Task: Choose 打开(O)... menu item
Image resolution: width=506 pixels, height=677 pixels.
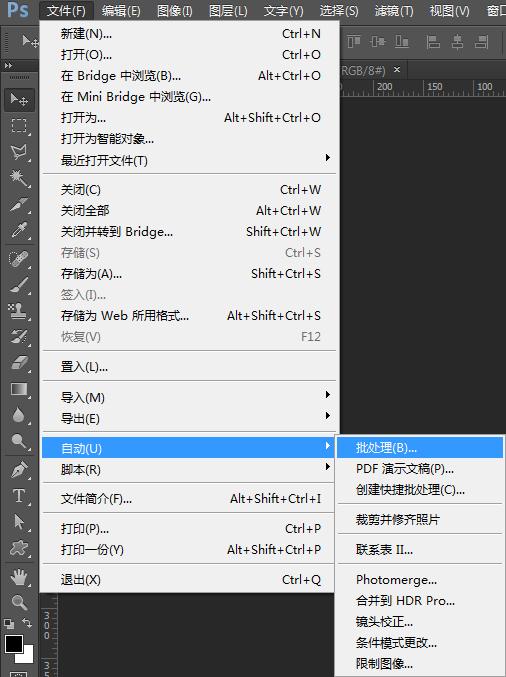Action: click(x=189, y=55)
